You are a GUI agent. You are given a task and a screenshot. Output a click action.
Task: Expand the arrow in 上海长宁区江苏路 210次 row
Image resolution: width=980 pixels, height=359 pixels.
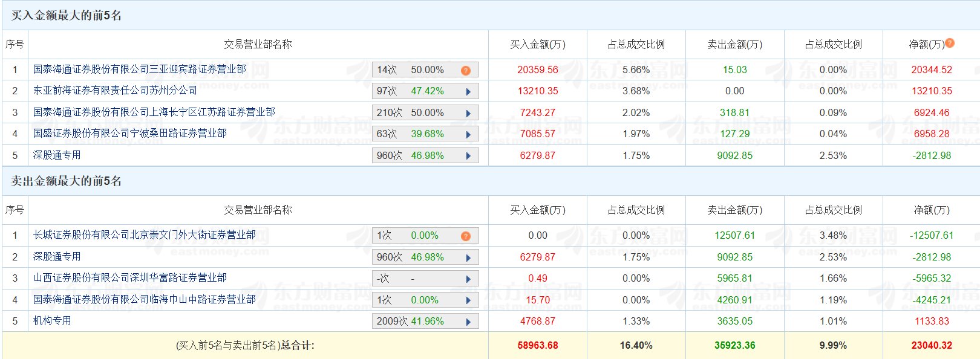point(468,113)
